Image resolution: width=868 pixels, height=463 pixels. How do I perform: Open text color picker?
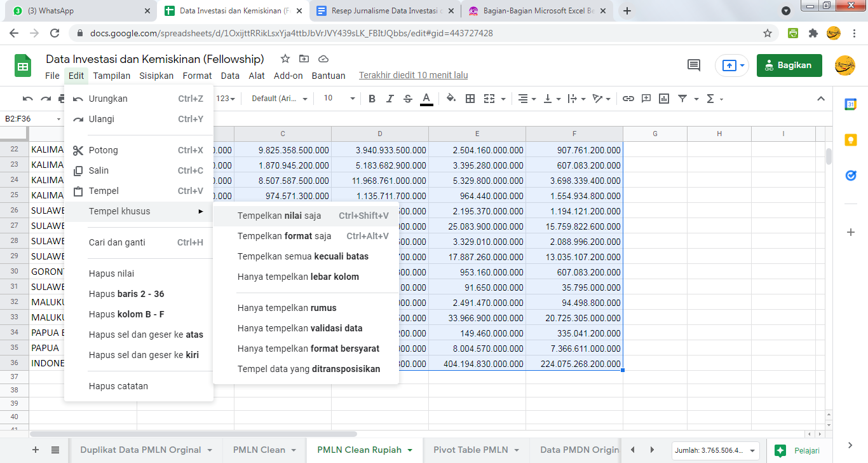tap(426, 99)
